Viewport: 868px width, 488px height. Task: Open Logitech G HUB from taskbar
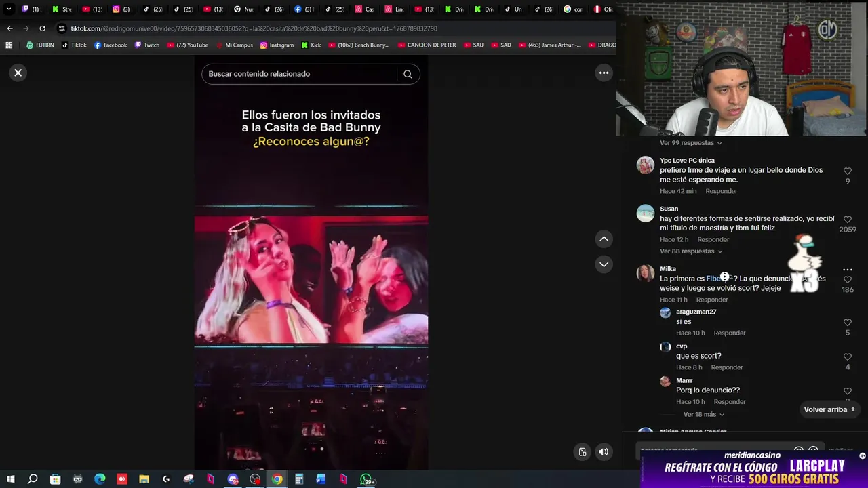click(166, 479)
